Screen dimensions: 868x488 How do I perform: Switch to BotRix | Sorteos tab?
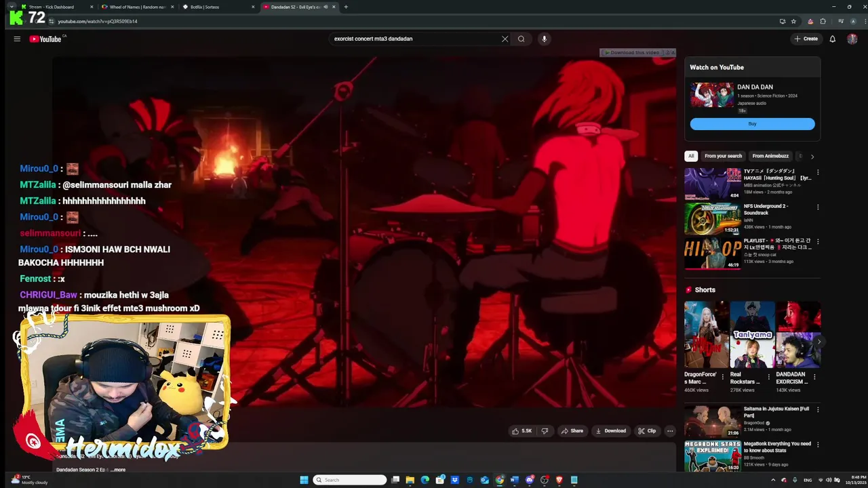coord(218,7)
